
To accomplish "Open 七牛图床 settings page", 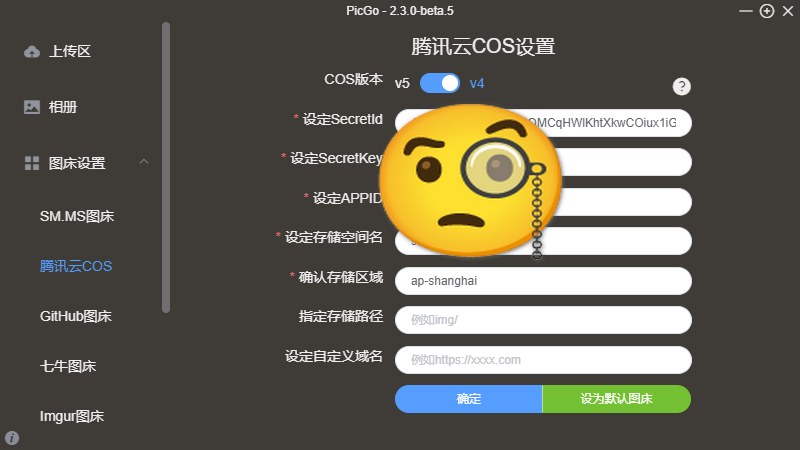I will point(68,366).
